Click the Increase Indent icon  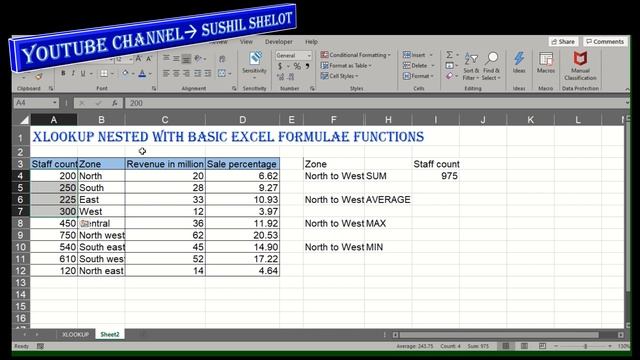(x=208, y=73)
